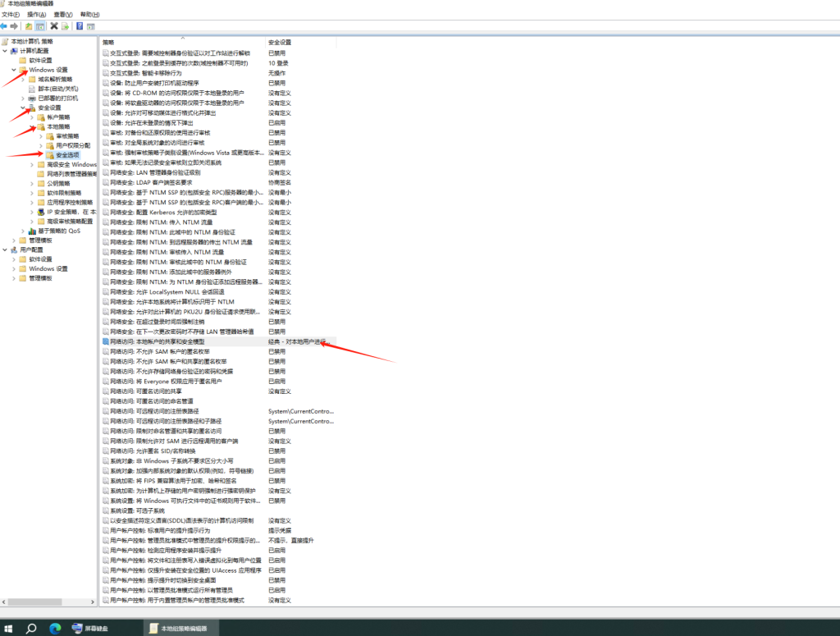Open the 操作(A) menu
Screen dimensions: 840x636
point(36,15)
